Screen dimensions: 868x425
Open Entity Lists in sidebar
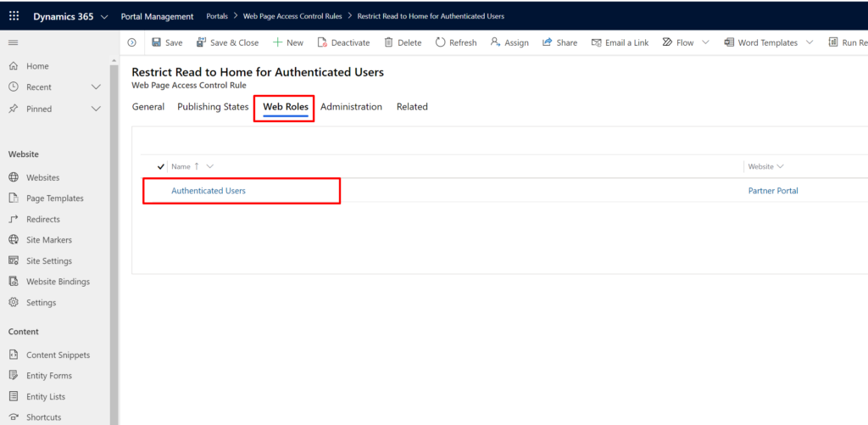(46, 397)
